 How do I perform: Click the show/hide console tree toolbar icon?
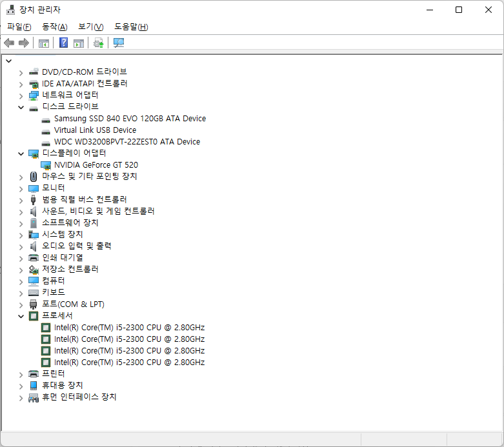[44, 43]
